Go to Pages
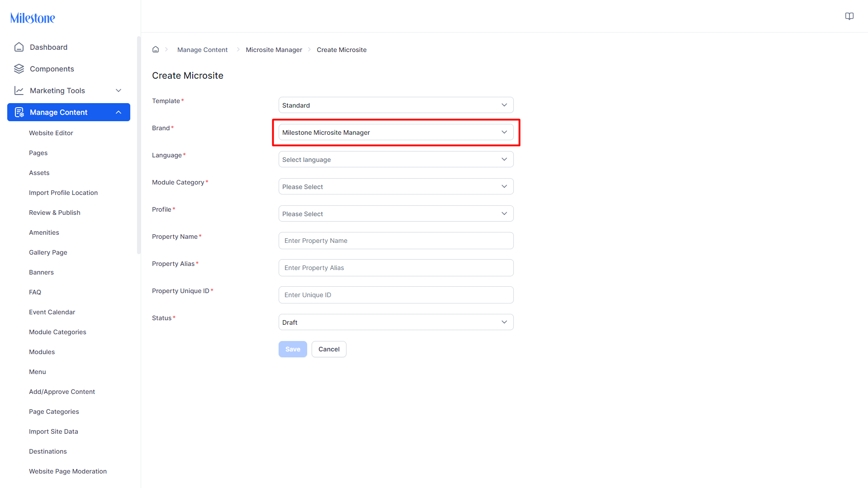Screen dimensions: 868x488 click(x=38, y=153)
